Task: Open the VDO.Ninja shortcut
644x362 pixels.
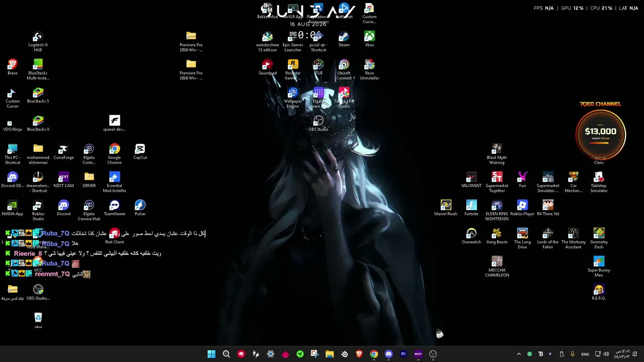Action: [x=13, y=124]
